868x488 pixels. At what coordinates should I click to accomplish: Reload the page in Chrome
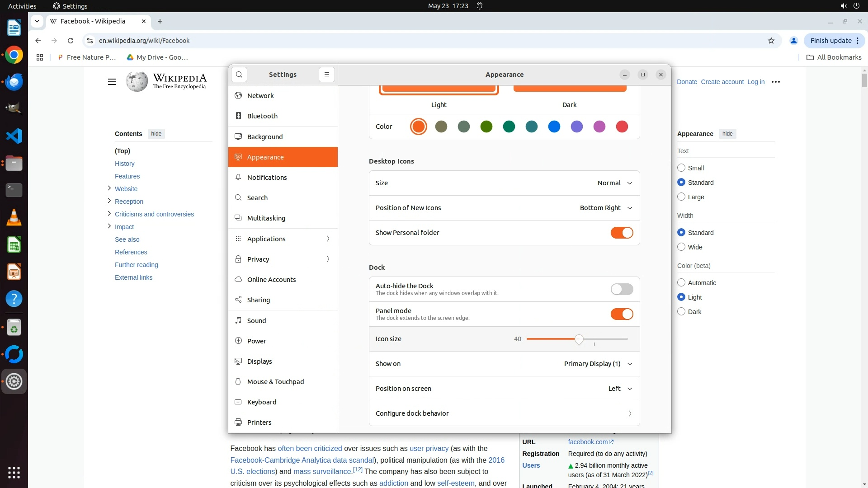pyautogui.click(x=71, y=41)
